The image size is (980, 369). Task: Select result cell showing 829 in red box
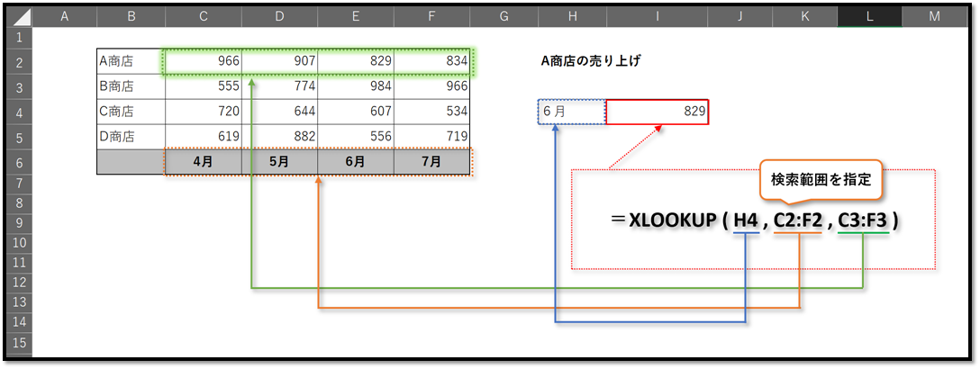coord(658,112)
